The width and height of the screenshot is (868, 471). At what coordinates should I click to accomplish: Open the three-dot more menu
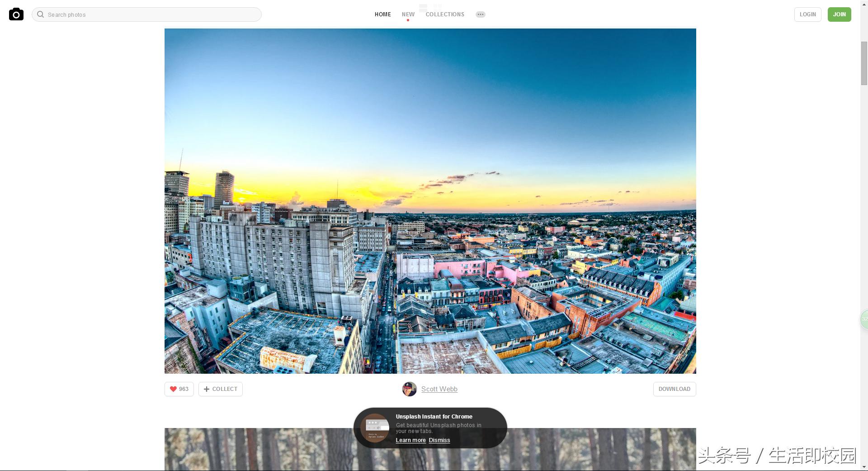click(480, 14)
